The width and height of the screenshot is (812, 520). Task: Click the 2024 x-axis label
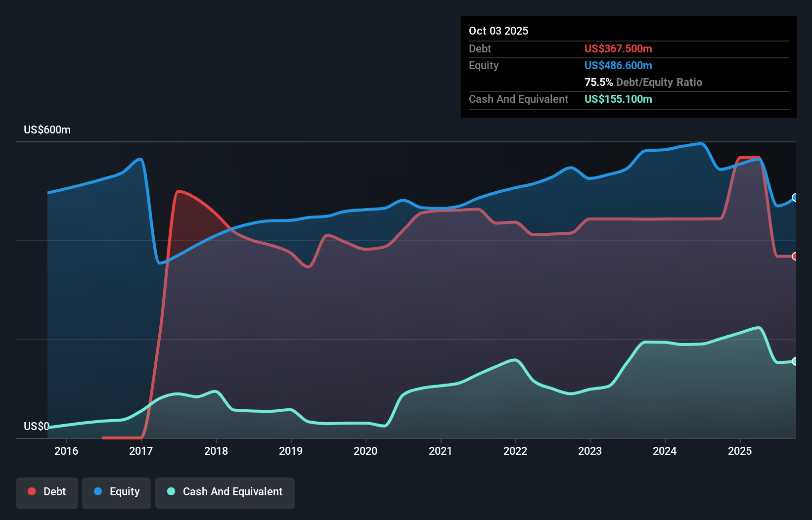click(x=665, y=451)
